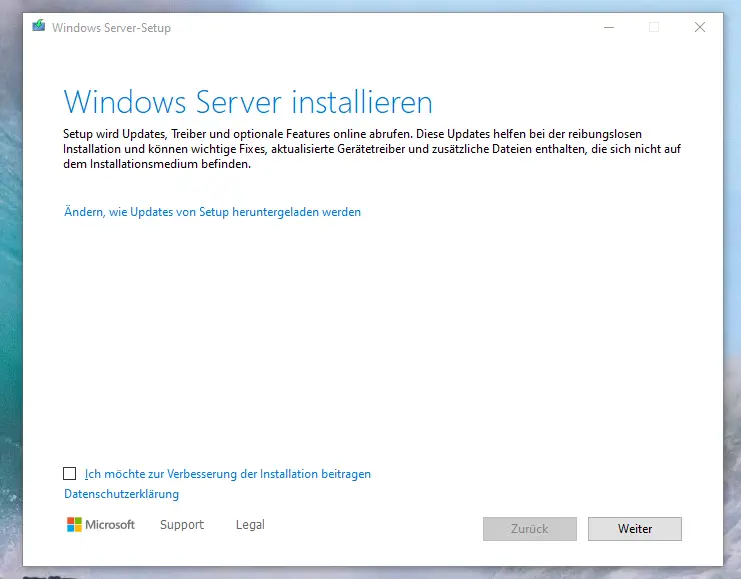
Task: Click the 'Windows Server installieren' heading
Action: [x=248, y=102]
